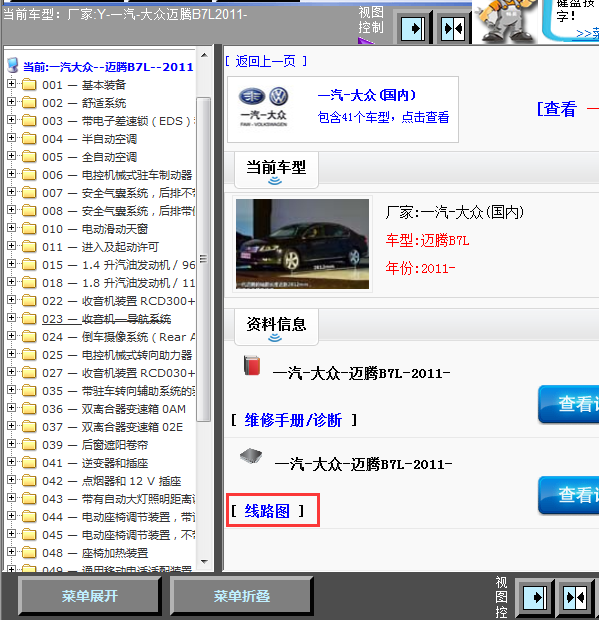599x620 pixels.
Task: Click folder icon of 005 全自动空调
Action: coord(29,157)
